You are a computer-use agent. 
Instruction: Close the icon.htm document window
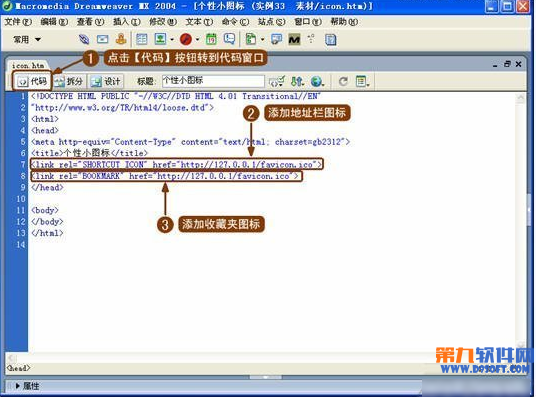pos(519,64)
